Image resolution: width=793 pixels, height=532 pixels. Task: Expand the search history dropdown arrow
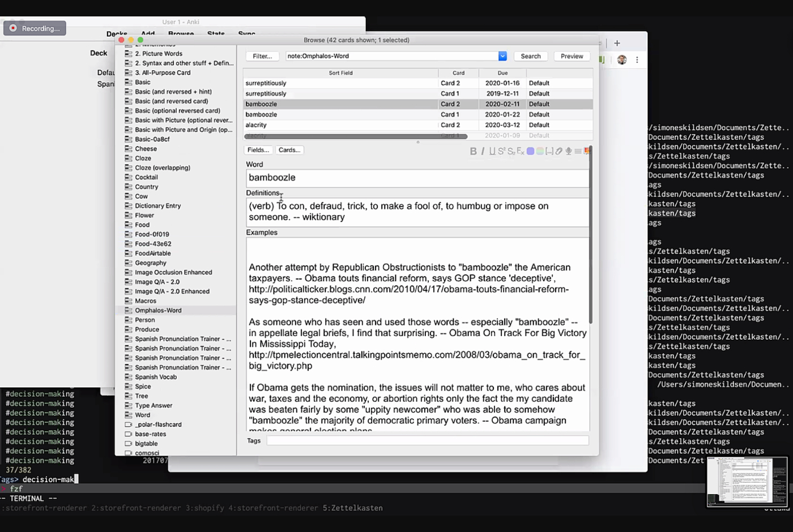coord(502,56)
